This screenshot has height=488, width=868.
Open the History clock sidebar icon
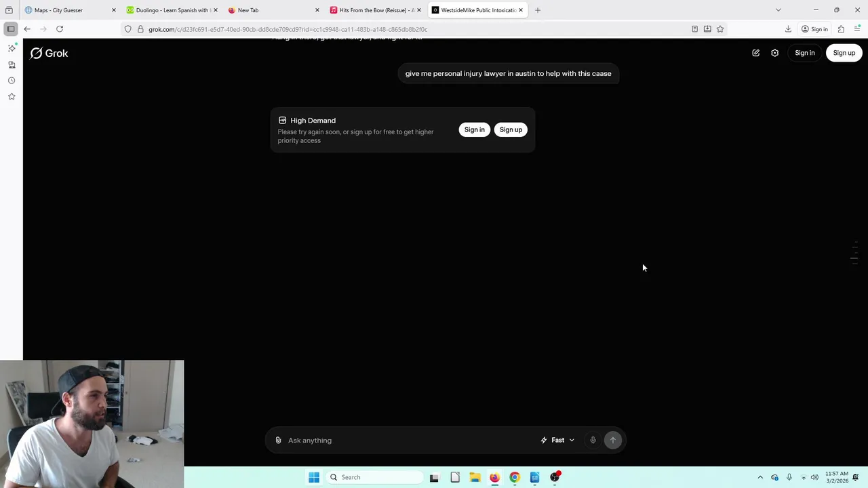coord(12,81)
